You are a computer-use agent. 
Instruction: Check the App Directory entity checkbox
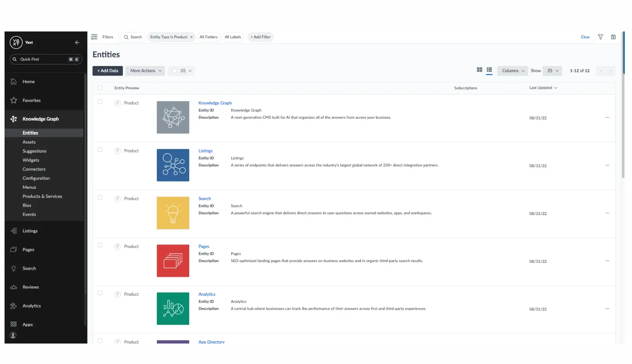(100, 340)
